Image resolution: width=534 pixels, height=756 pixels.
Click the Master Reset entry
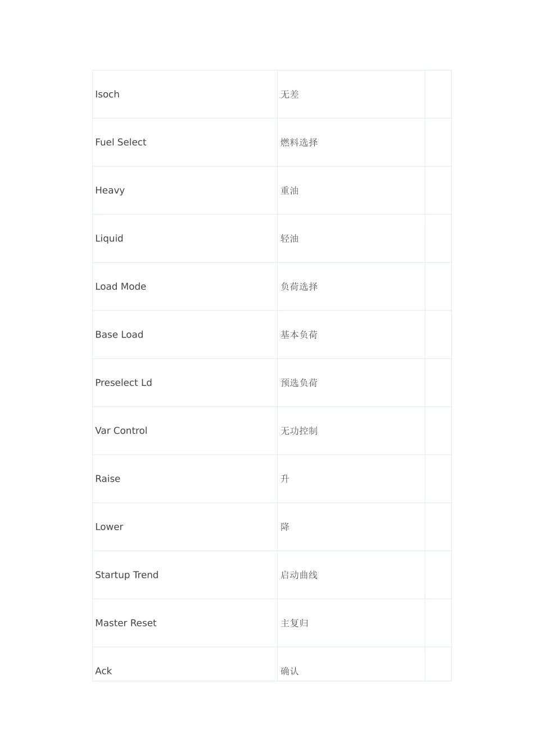[126, 623]
